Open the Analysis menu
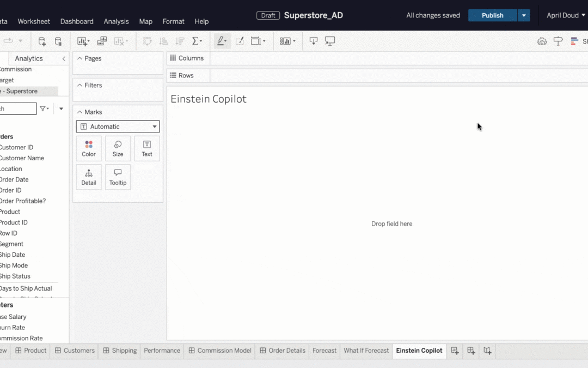 coord(117,21)
